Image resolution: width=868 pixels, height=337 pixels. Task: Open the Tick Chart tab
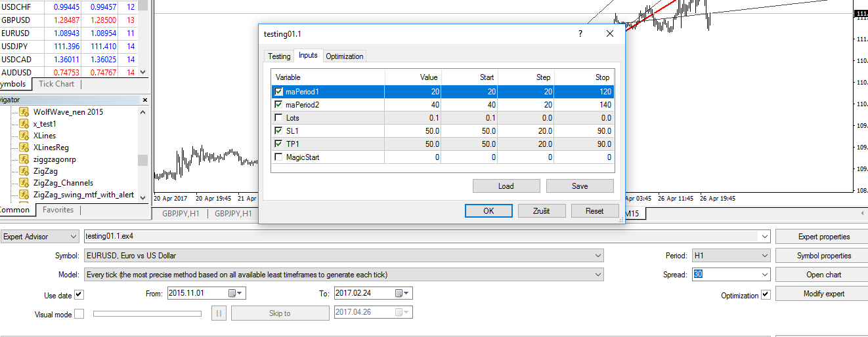tap(56, 84)
